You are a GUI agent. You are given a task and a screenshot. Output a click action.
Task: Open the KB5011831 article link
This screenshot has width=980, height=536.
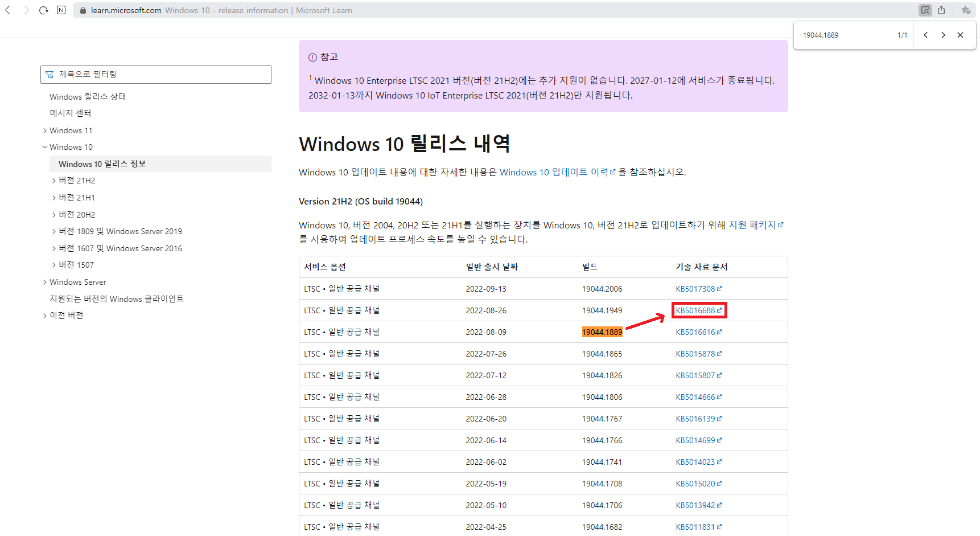pyautogui.click(x=698, y=527)
